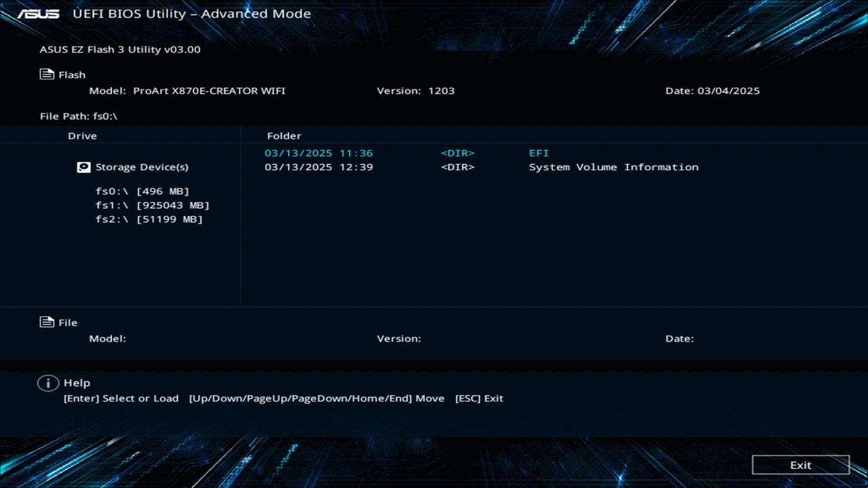
Task: Click the ASUS logo
Action: coord(38,14)
